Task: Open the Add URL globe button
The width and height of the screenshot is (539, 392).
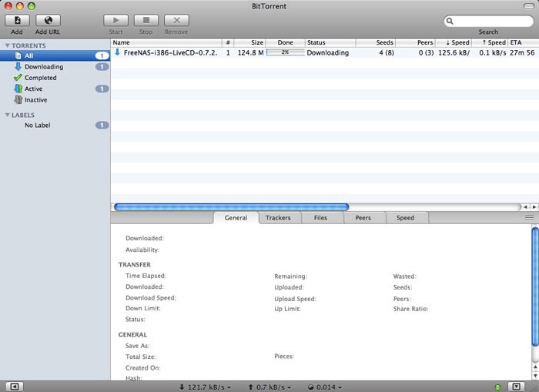Action: [x=48, y=20]
